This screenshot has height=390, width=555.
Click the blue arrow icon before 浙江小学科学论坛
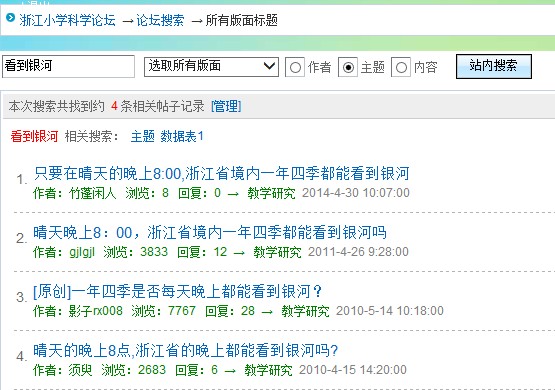(11, 17)
